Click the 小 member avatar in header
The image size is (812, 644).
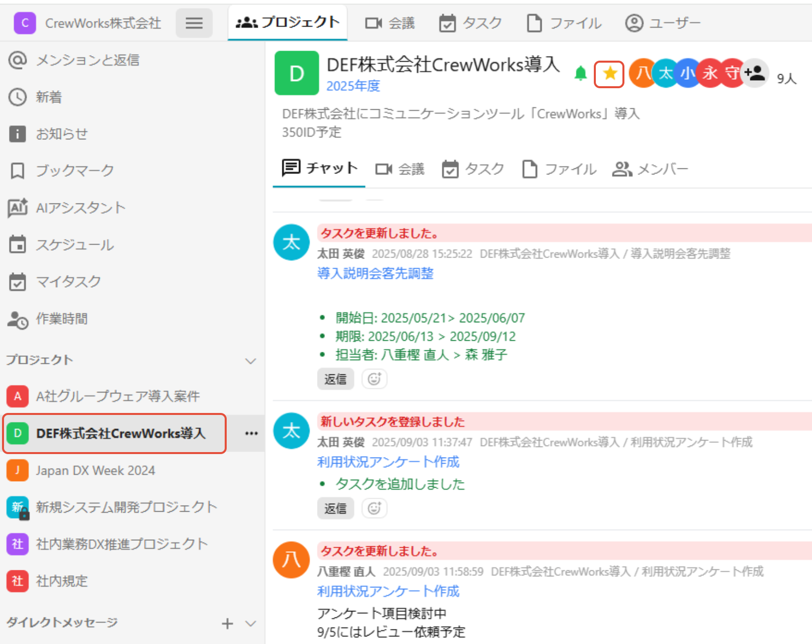pos(687,73)
